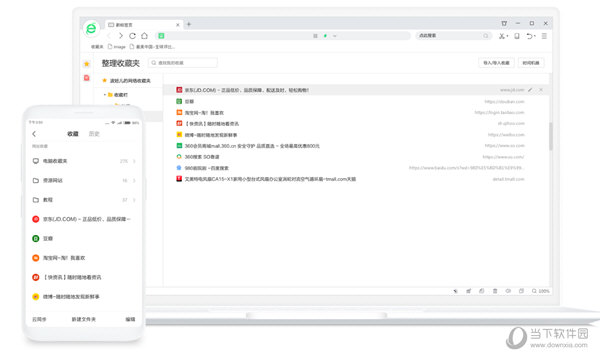Open the 100% zoom control

coord(540,291)
